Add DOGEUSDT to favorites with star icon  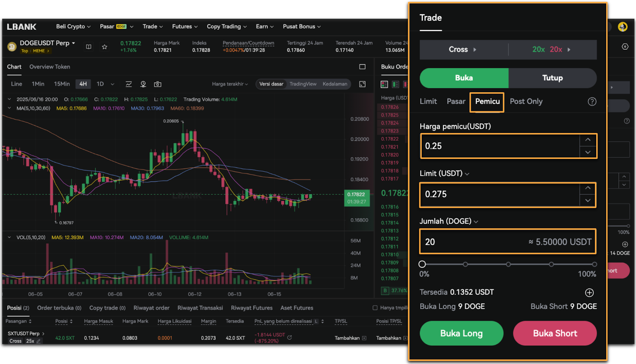[105, 47]
